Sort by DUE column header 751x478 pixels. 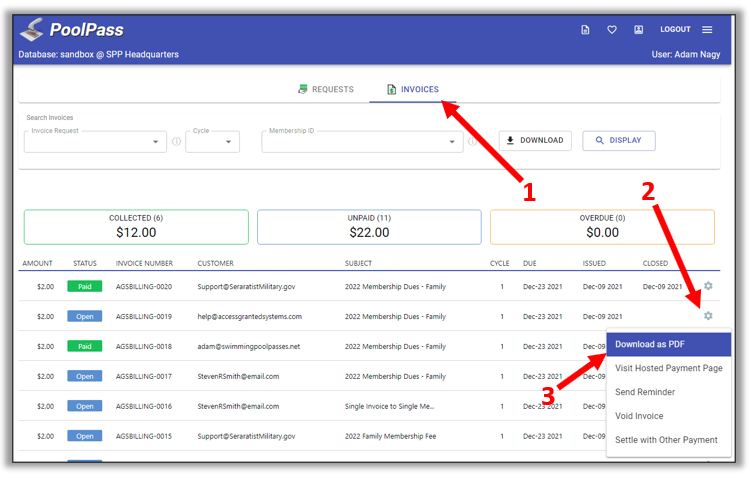tap(530, 264)
